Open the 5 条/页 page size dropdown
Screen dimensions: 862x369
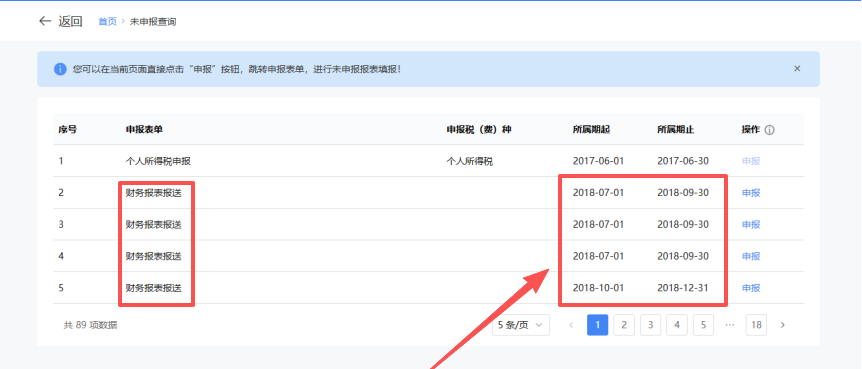pyautogui.click(x=521, y=325)
